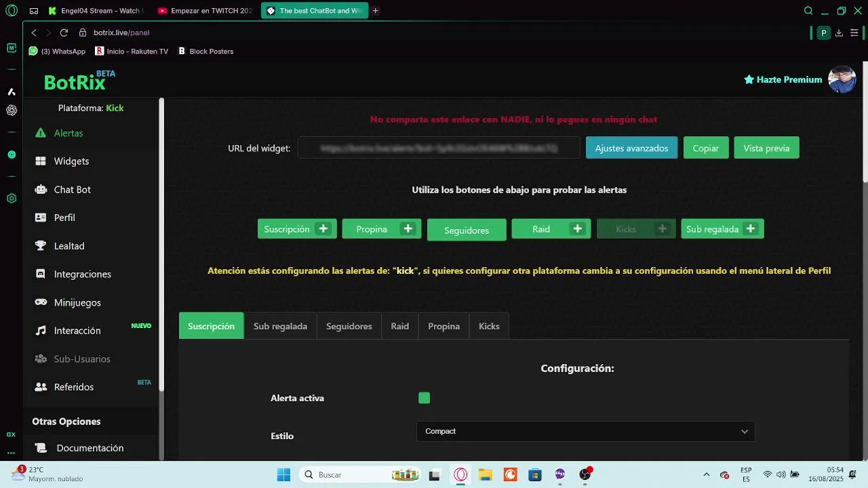Click the site lock icon in address bar
868x488 pixels.
[x=83, y=33]
